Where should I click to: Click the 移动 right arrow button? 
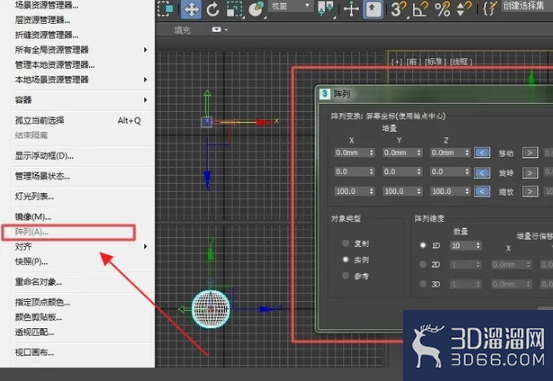click(530, 153)
